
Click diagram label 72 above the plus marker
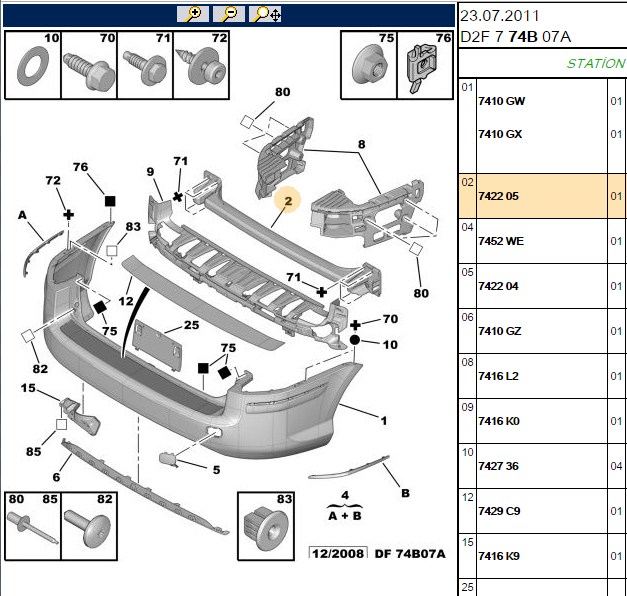coord(53,180)
